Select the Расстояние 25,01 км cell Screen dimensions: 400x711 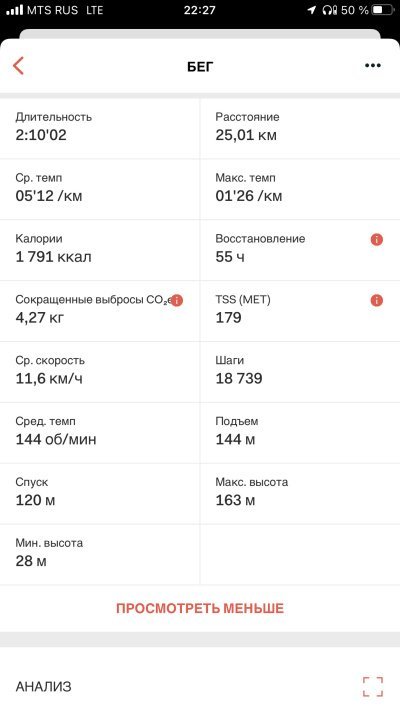coord(300,128)
